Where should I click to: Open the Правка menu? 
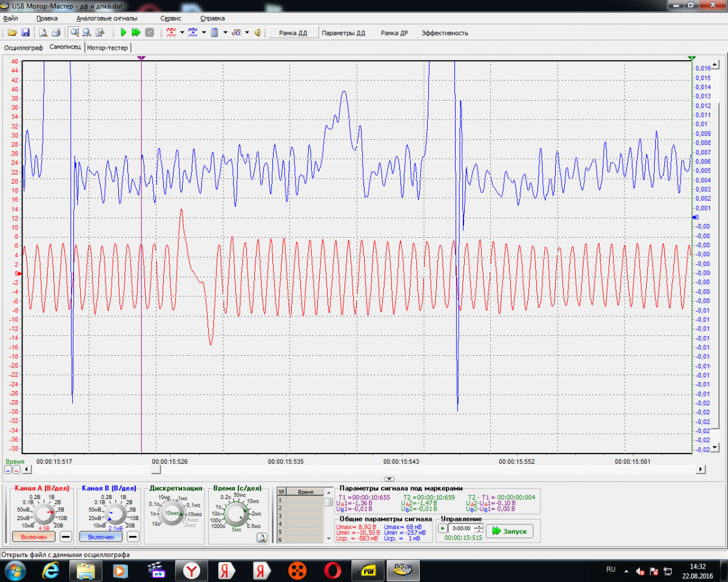click(x=47, y=18)
